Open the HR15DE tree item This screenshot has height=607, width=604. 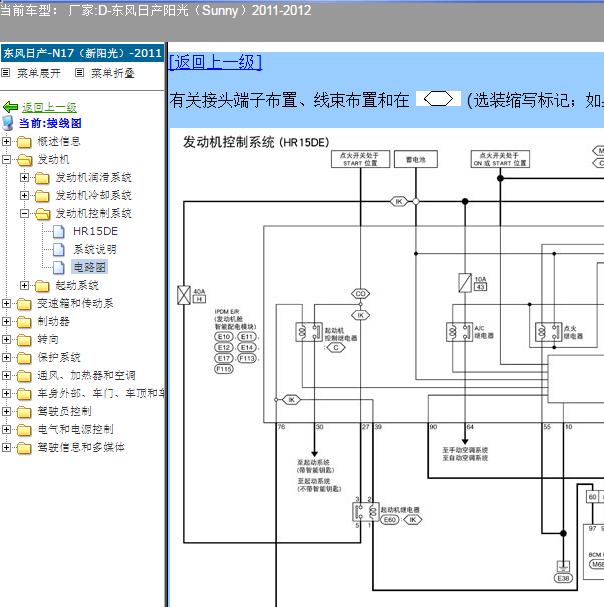click(95, 231)
